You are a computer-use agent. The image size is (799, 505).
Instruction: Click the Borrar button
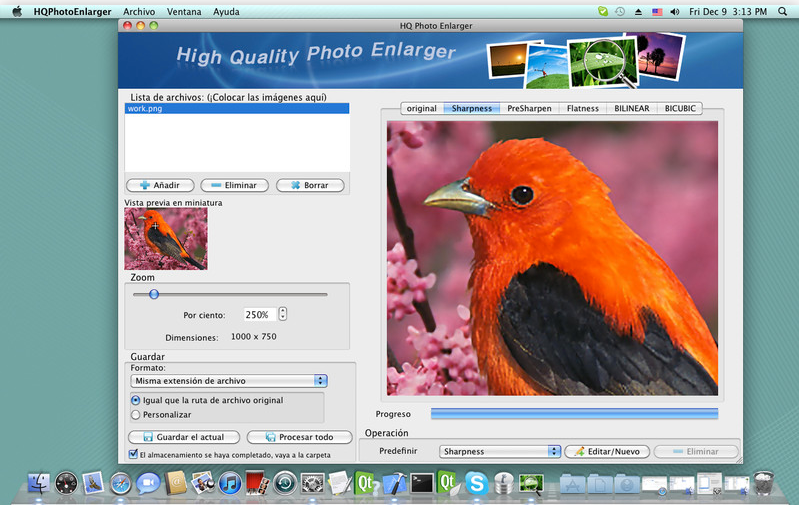[x=310, y=185]
